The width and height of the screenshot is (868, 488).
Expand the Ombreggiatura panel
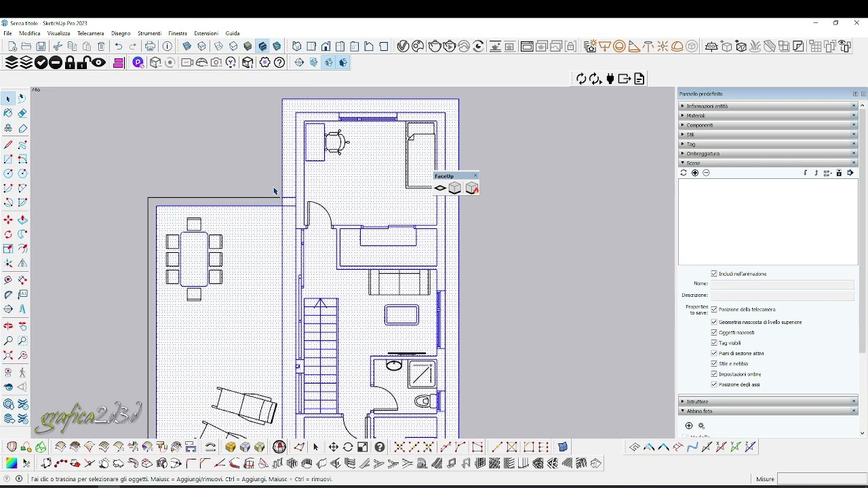coord(768,153)
